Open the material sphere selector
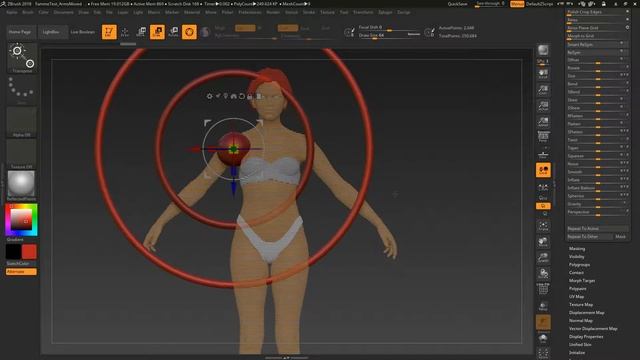Viewport: 640px width, 360px height. click(22, 186)
